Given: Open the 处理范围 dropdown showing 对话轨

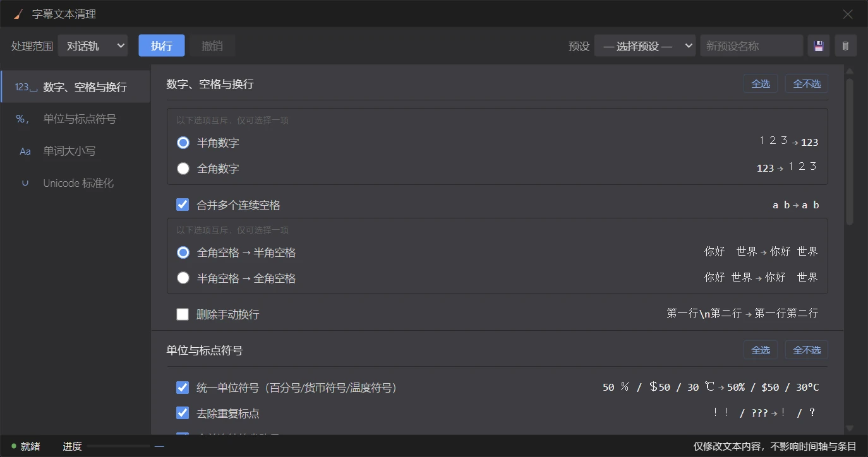Looking at the screenshot, I should (x=93, y=46).
